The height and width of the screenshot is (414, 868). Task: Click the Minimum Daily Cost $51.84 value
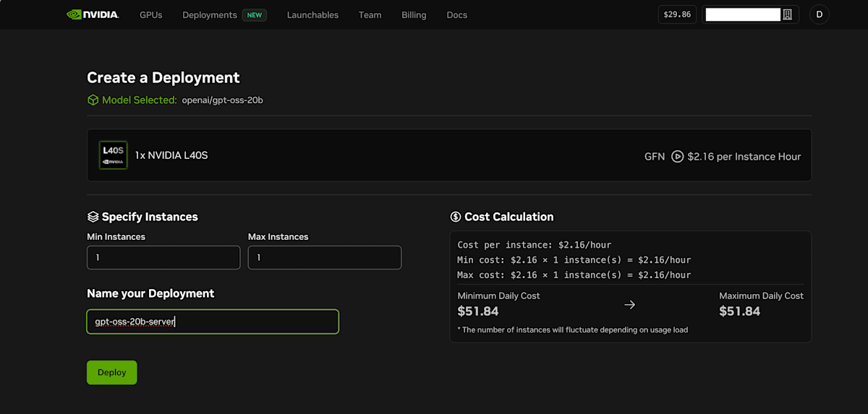pyautogui.click(x=478, y=311)
